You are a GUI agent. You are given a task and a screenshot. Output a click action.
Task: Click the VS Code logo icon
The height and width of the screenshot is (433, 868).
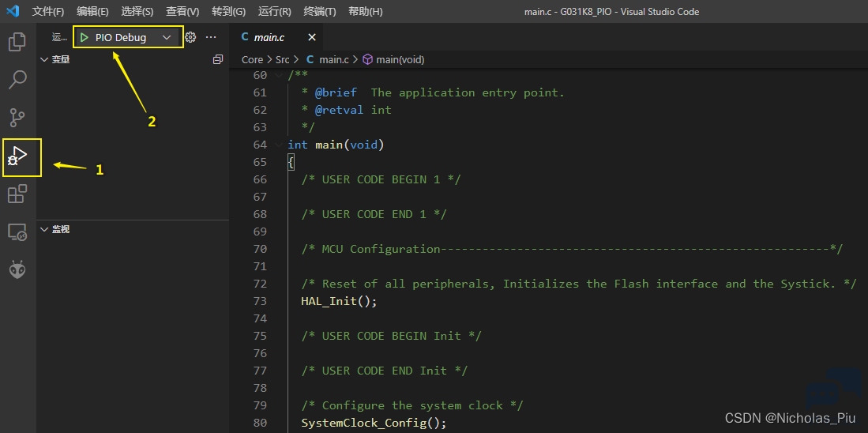pyautogui.click(x=14, y=11)
